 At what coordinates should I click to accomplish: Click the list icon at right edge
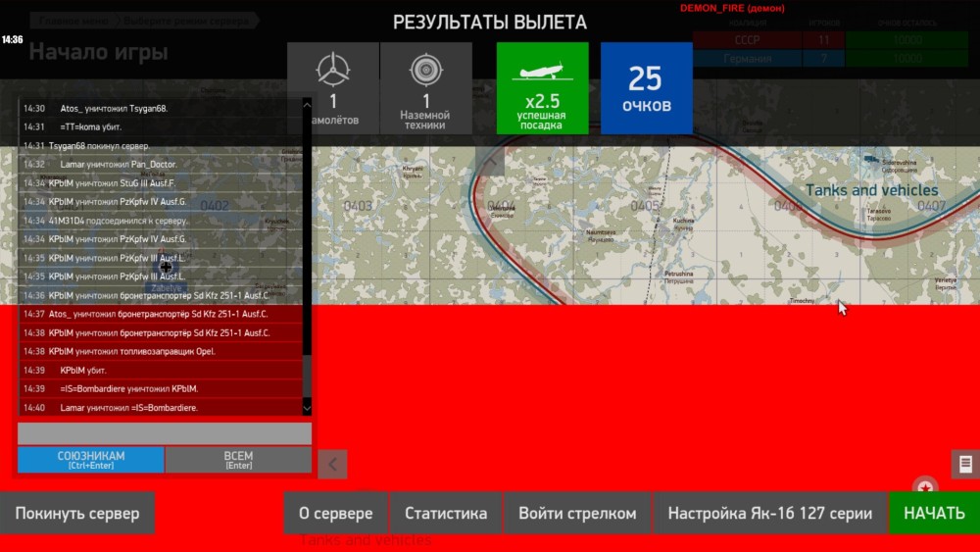[965, 465]
